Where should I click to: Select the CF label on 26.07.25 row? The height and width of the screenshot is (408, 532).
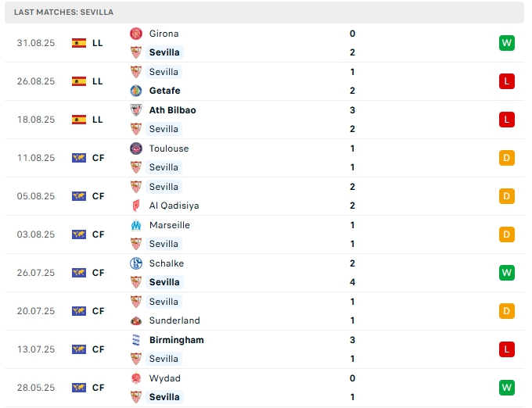click(x=98, y=273)
